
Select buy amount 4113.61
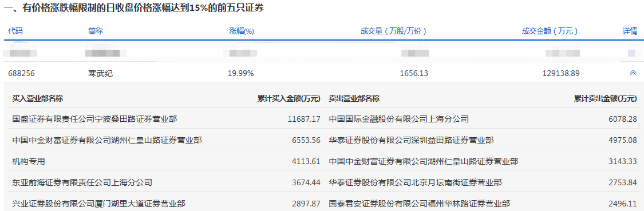[x=306, y=161]
